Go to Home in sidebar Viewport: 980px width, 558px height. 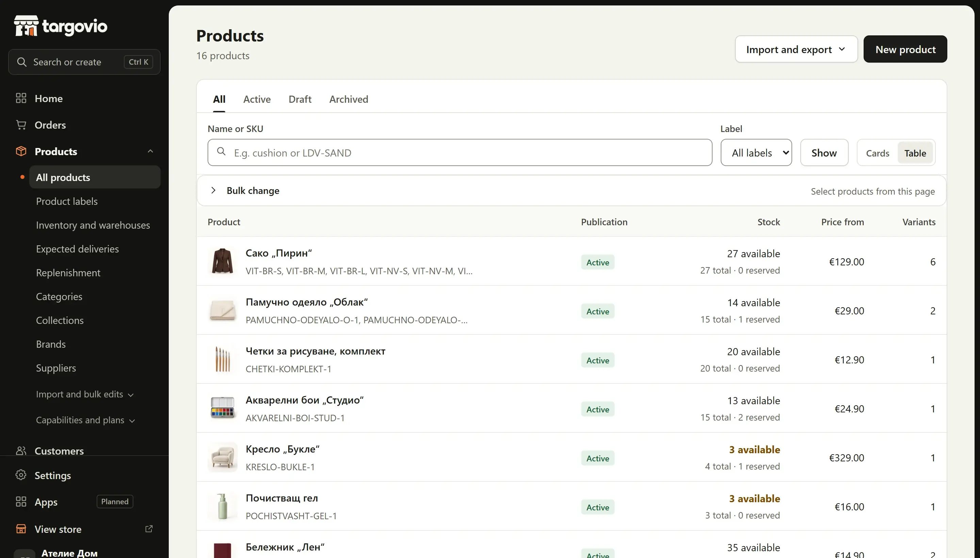click(48, 98)
